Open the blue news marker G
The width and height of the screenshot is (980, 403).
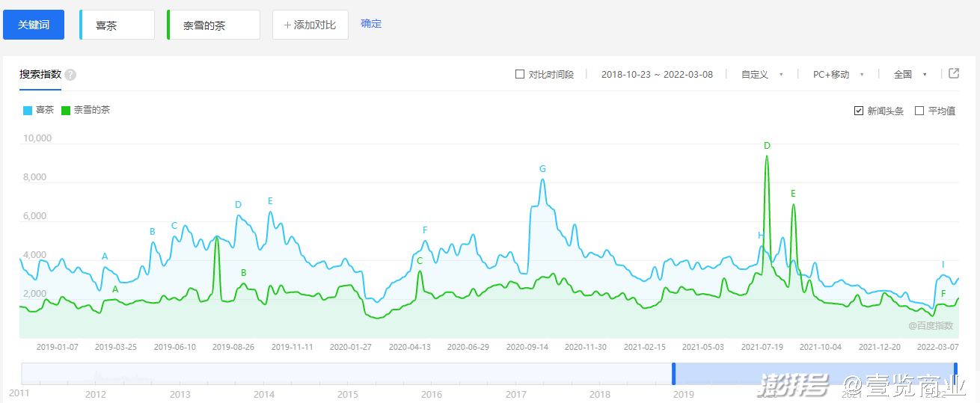pos(543,169)
